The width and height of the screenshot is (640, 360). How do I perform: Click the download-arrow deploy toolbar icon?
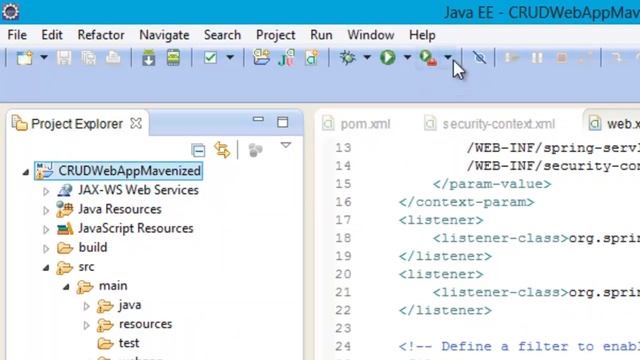point(149,58)
